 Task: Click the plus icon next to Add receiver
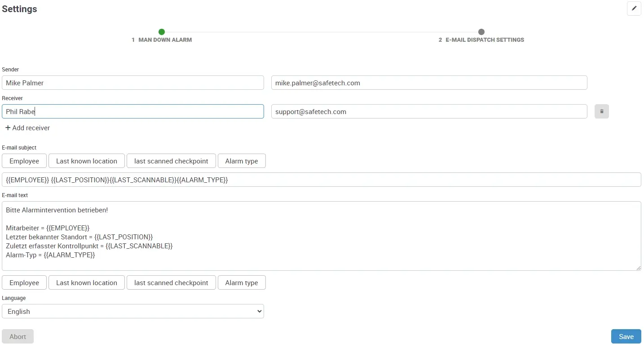point(8,128)
